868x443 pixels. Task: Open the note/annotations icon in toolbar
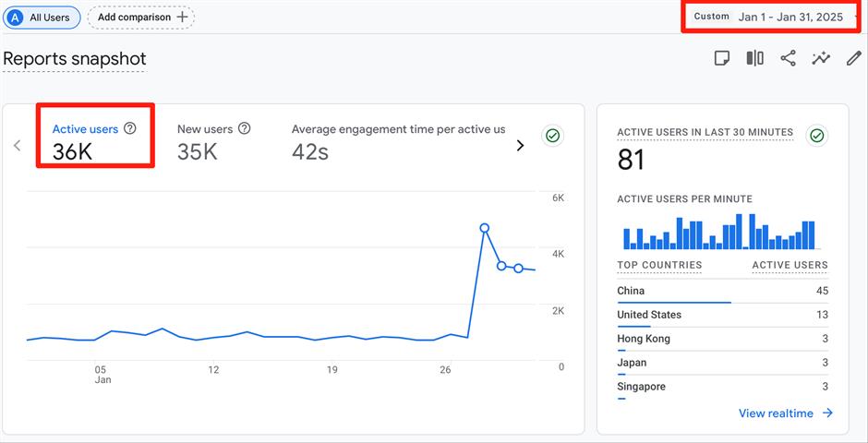point(722,58)
